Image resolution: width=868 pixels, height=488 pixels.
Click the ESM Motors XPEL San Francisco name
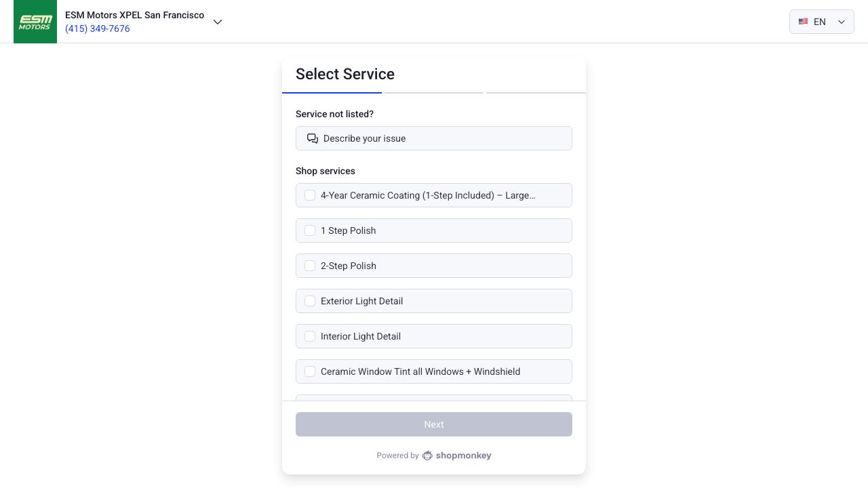tap(134, 15)
